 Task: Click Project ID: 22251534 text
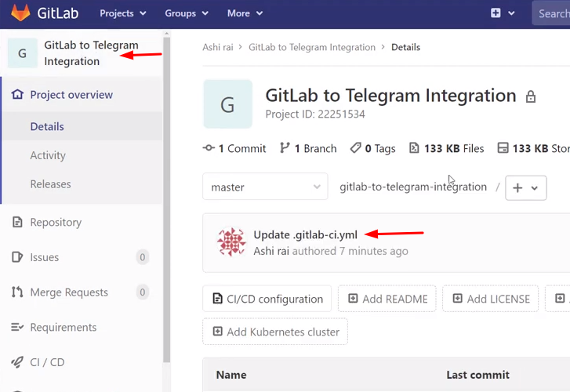coord(315,114)
